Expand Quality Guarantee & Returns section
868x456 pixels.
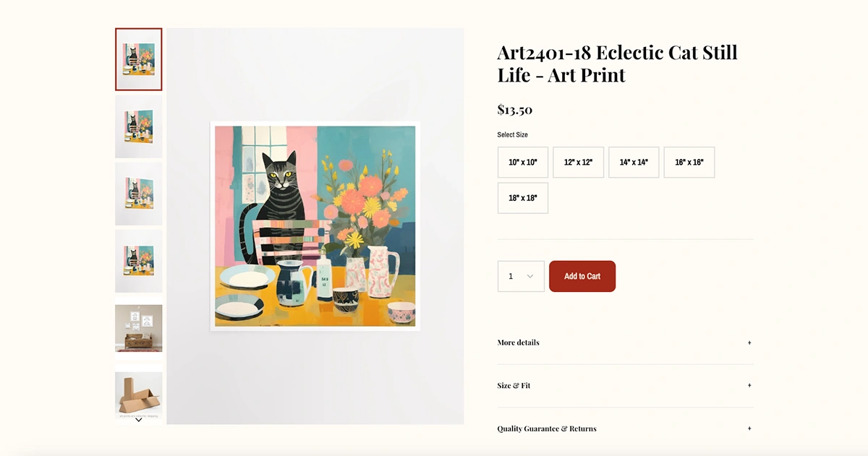point(547,429)
